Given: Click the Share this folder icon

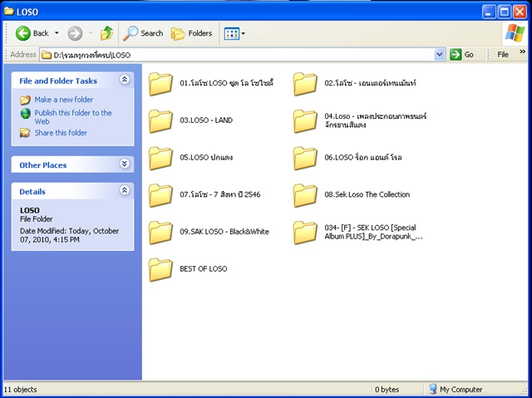Looking at the screenshot, I should [25, 133].
